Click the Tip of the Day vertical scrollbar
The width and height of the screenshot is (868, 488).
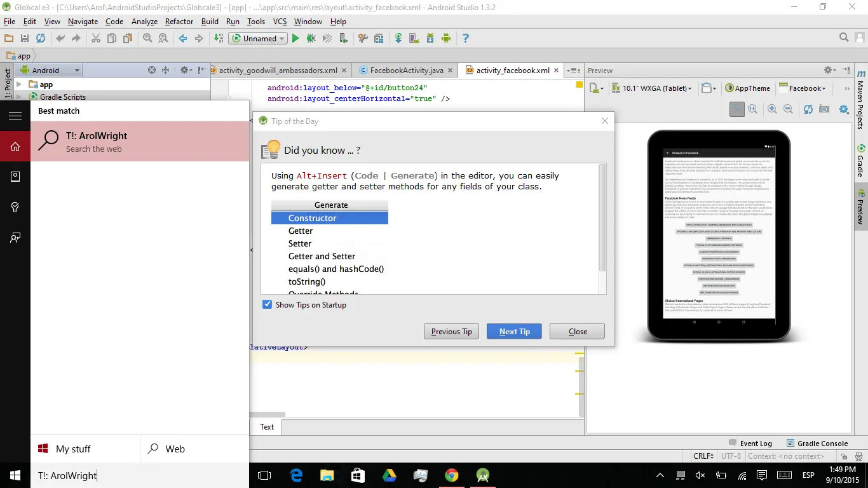[602, 218]
